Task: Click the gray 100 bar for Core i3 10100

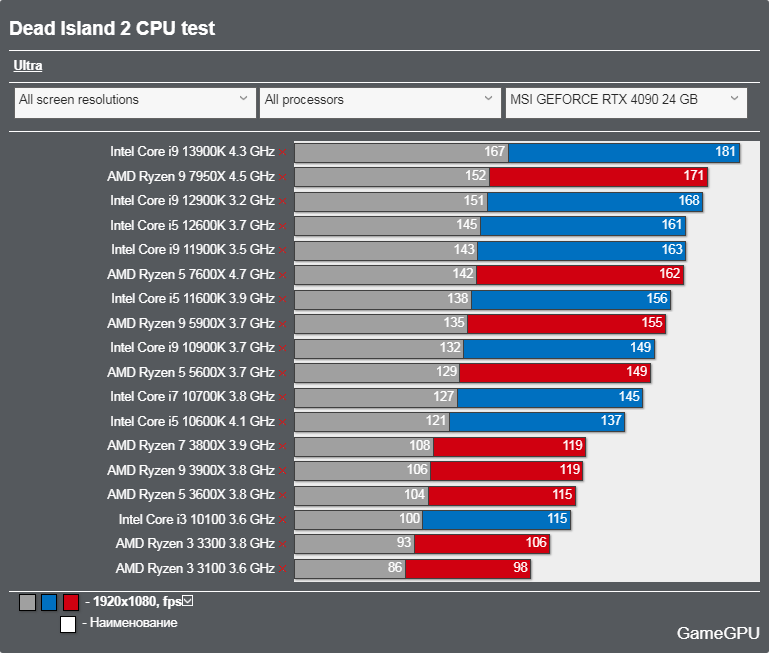Action: click(359, 520)
